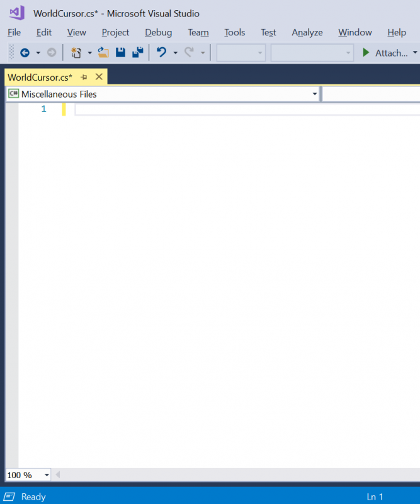Open the New Project dropdown arrow
The width and height of the screenshot is (420, 504).
[89, 53]
